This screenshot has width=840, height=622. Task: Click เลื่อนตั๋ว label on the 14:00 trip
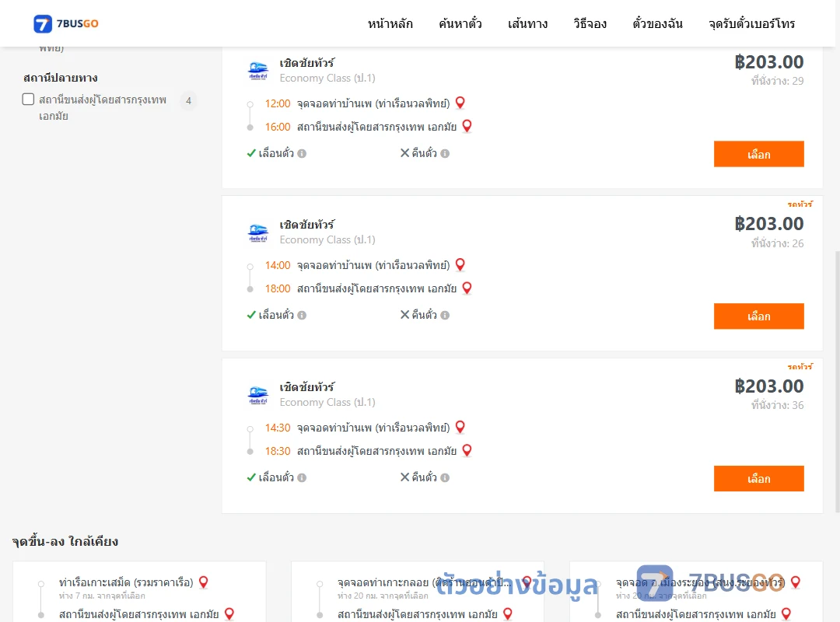click(276, 315)
